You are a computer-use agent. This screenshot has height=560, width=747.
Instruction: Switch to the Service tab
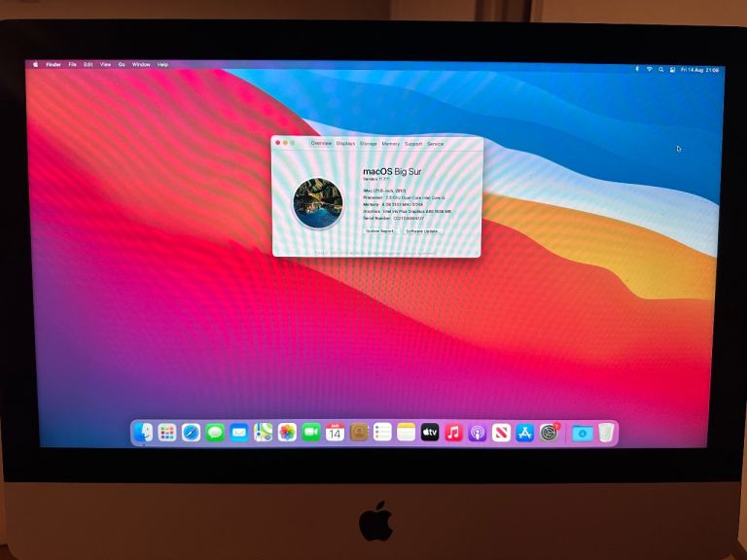(435, 143)
